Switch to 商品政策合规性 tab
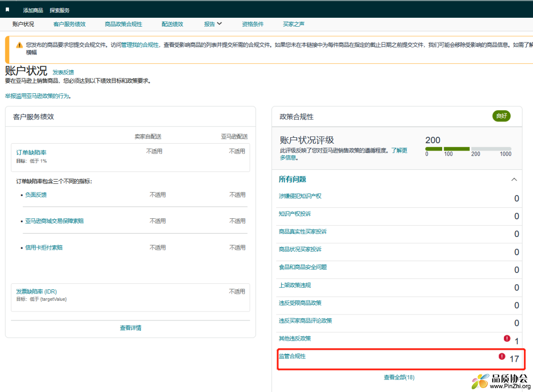 (x=123, y=24)
